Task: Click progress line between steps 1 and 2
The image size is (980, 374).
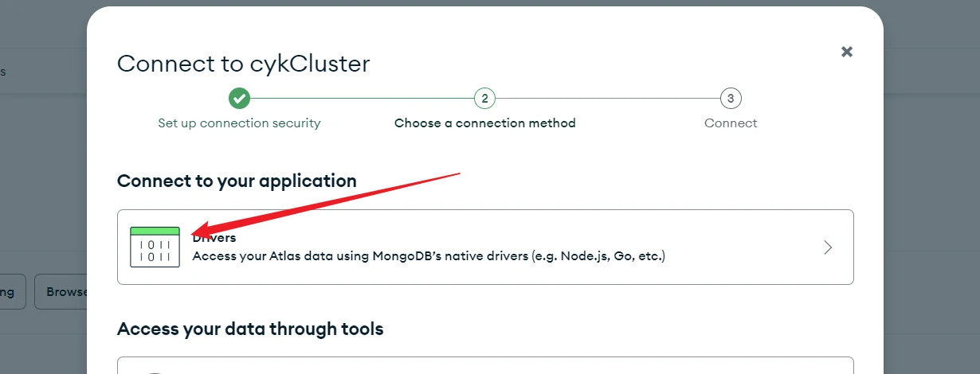Action: (x=362, y=99)
